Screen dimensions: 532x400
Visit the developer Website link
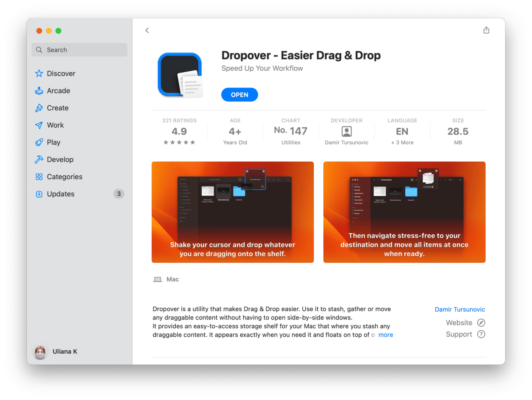point(459,323)
